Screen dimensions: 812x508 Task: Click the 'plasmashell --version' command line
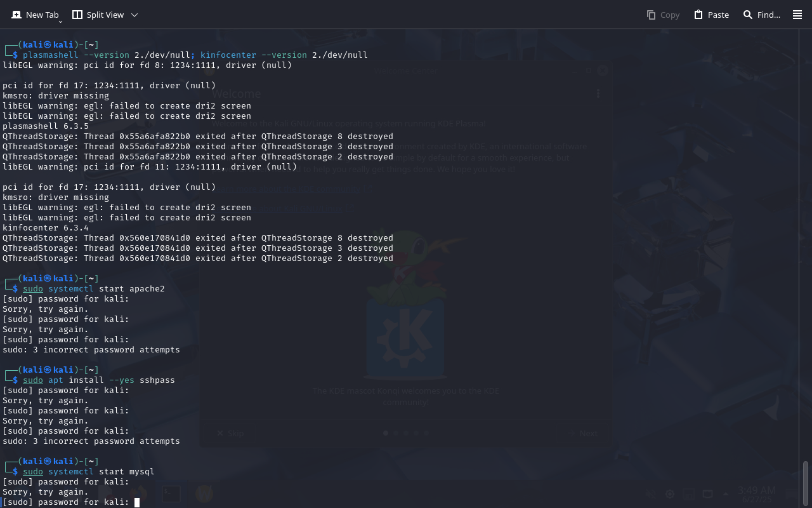[x=195, y=55]
